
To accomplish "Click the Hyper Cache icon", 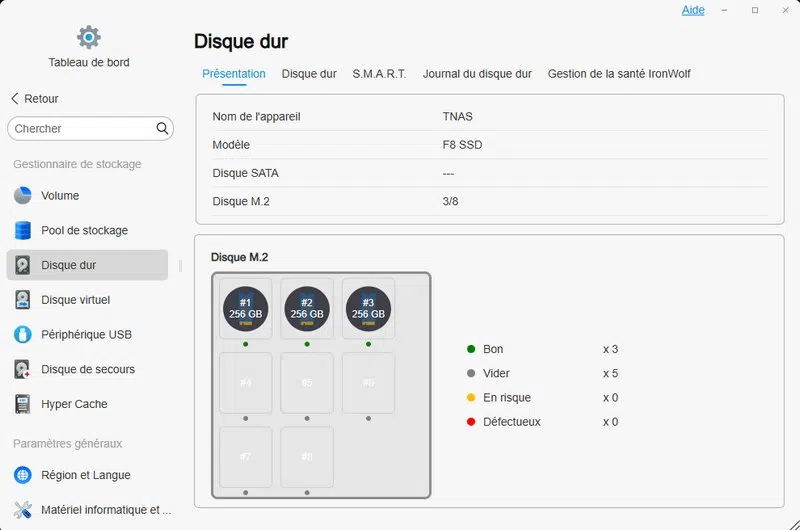I will tap(22, 404).
